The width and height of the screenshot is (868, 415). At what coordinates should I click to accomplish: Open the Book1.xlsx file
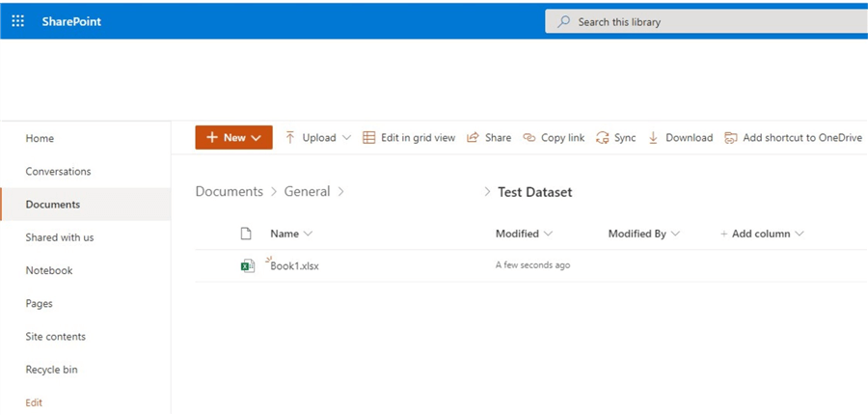294,266
